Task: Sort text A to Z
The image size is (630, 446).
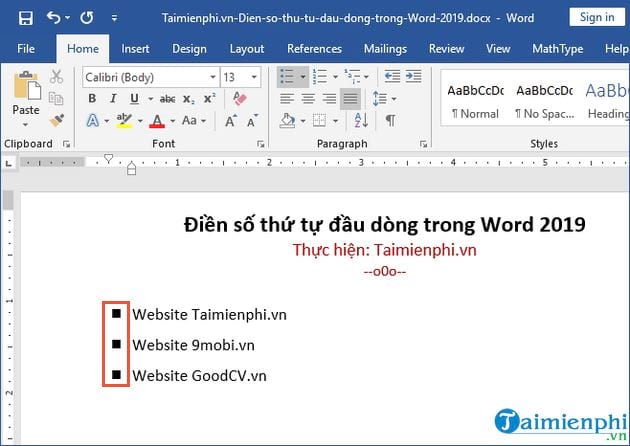Action: tap(361, 121)
